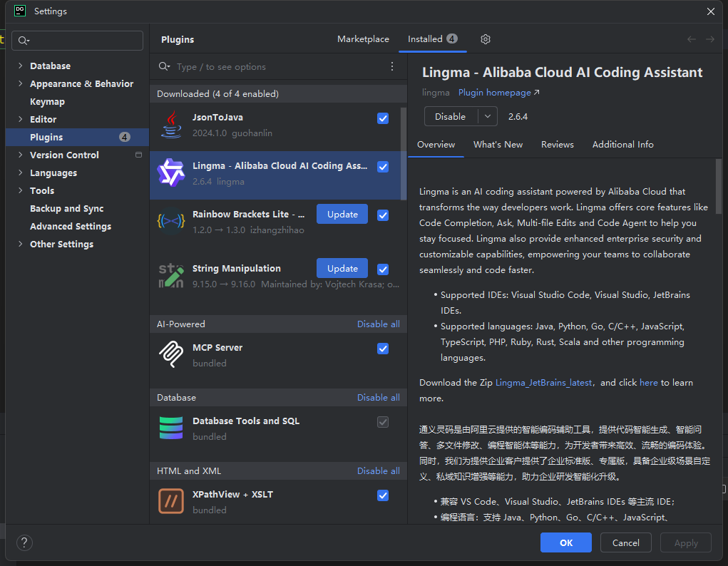Click the plugin list vertical scrollbar

click(x=404, y=153)
